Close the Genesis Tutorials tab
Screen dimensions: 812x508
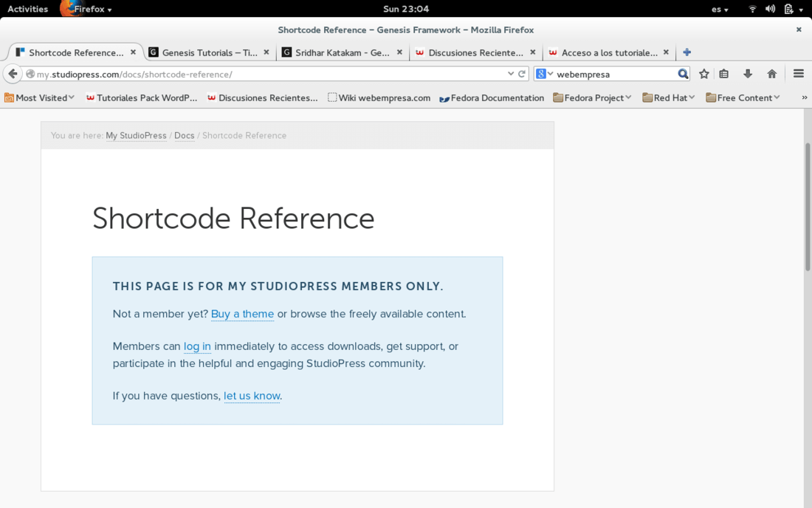coord(266,52)
